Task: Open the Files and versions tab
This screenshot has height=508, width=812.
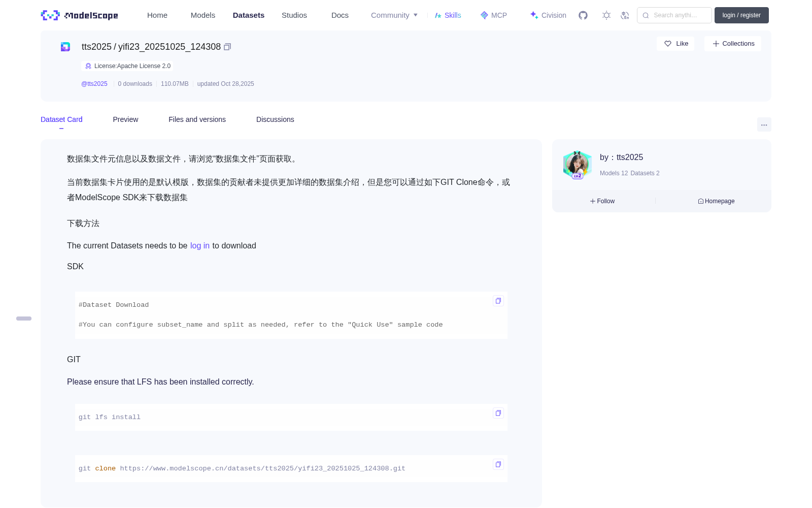Action: tap(197, 119)
